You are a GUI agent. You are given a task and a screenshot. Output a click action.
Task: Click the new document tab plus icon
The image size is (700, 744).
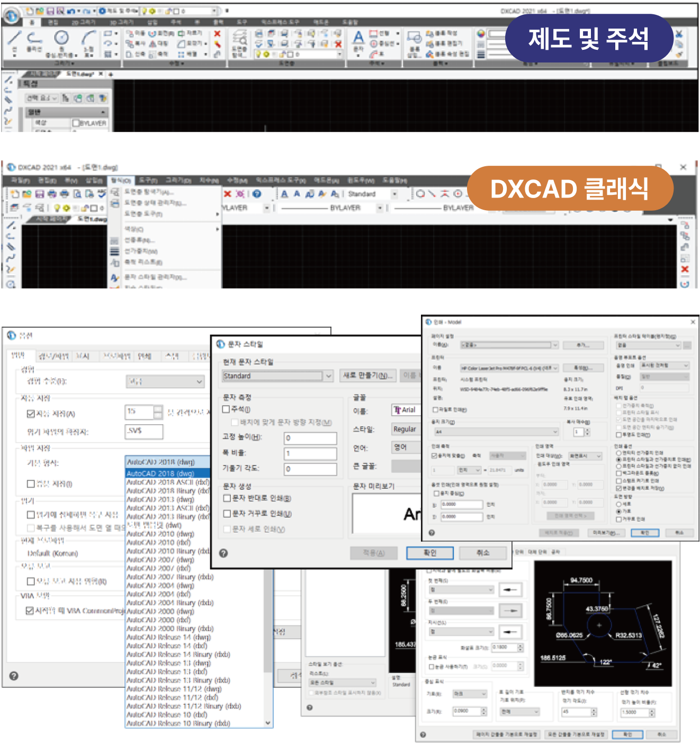coord(111,74)
